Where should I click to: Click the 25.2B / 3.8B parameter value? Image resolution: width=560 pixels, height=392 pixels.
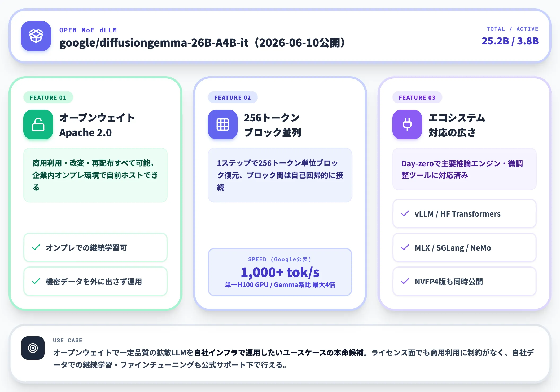(x=510, y=41)
